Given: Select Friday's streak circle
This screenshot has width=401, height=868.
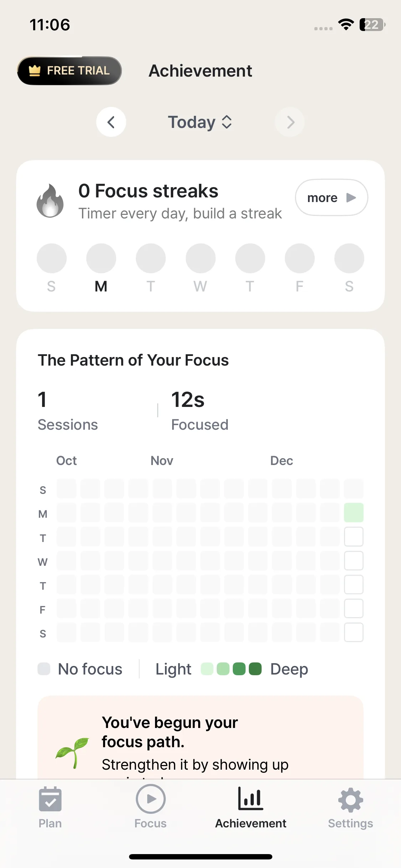Looking at the screenshot, I should (x=299, y=258).
